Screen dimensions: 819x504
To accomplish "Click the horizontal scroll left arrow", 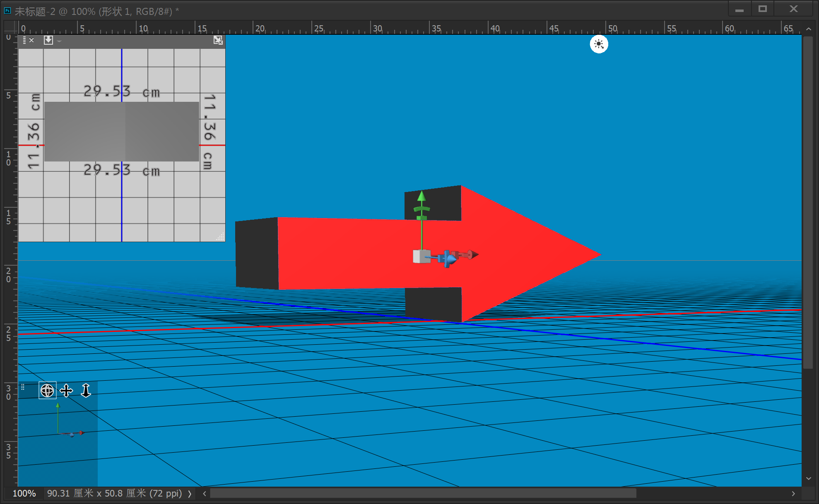I will [x=204, y=494].
